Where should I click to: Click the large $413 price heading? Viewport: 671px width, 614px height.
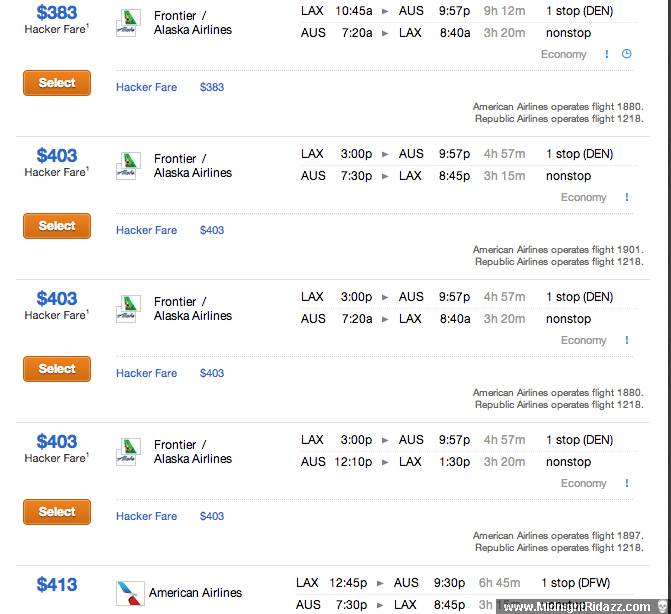[x=56, y=584]
